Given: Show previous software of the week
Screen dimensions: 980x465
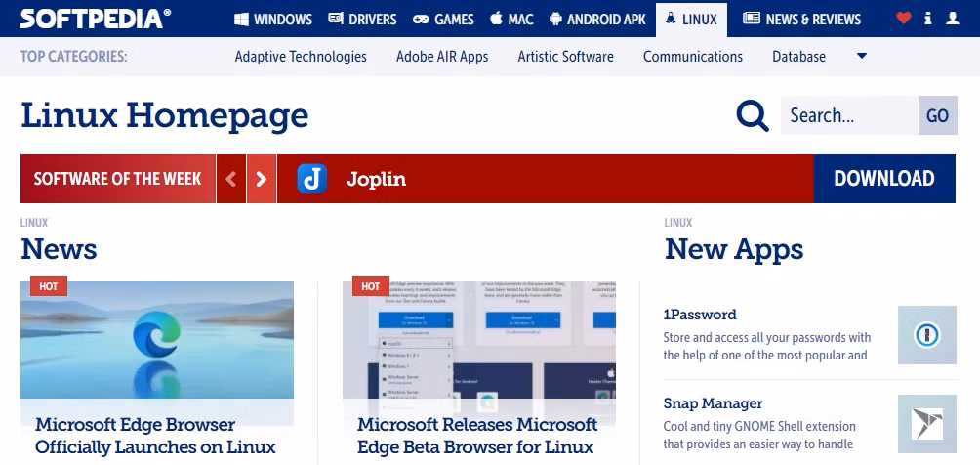Looking at the screenshot, I should pos(230,179).
